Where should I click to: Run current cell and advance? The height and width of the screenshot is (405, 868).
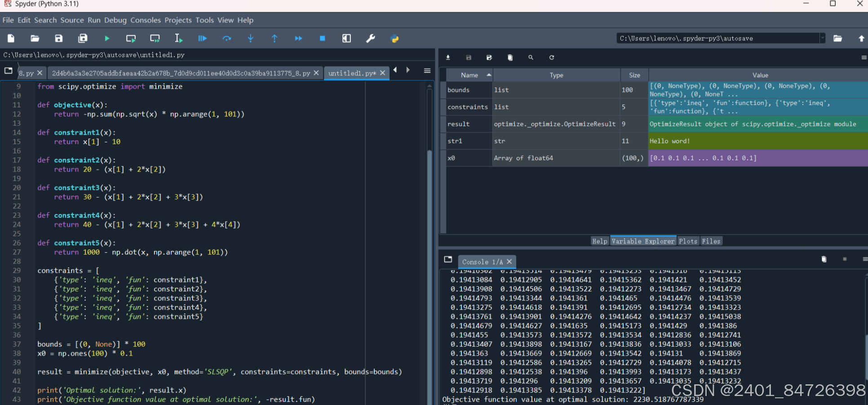pos(155,39)
